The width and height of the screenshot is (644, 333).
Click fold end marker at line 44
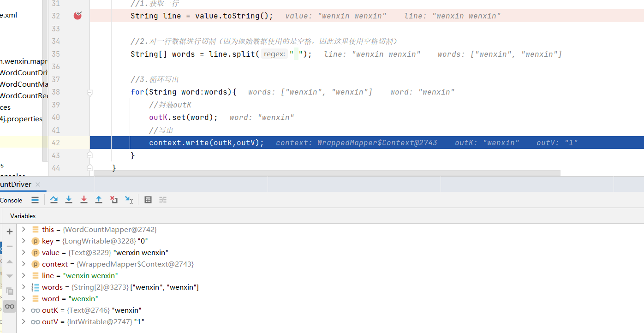tap(90, 168)
